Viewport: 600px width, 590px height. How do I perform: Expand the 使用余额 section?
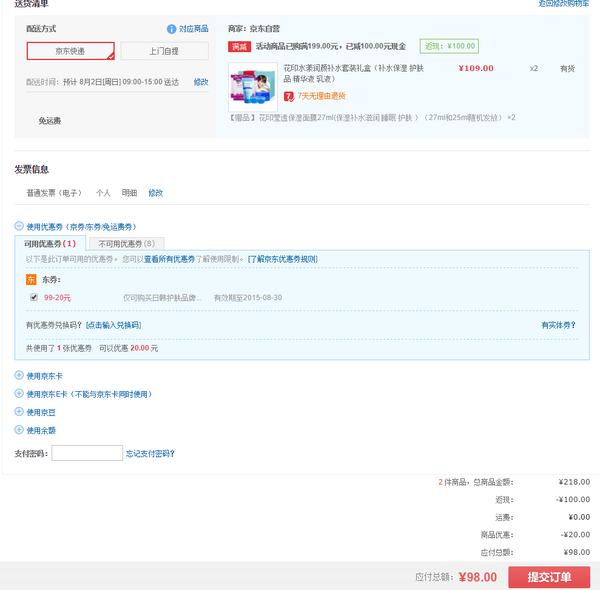point(19,430)
